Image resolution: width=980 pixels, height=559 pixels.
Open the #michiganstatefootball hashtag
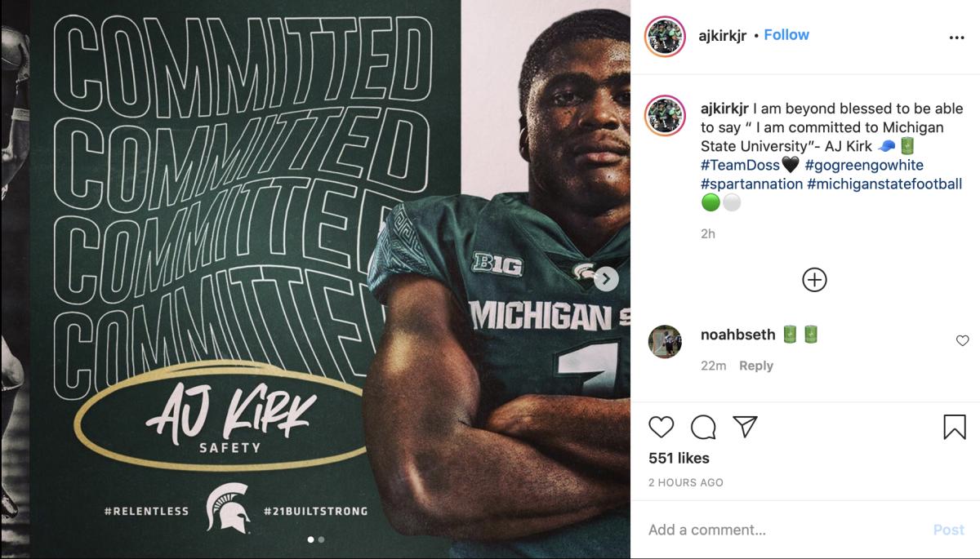884,184
